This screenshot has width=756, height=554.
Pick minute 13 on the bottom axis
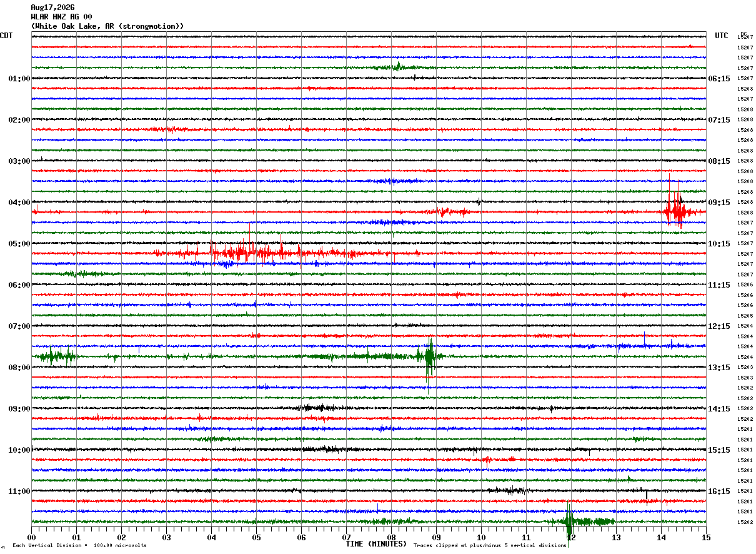616,537
